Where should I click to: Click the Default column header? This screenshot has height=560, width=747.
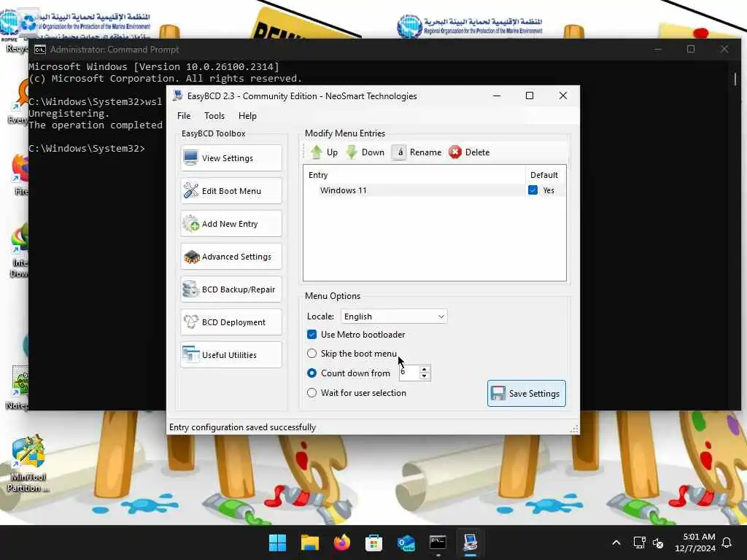coord(545,175)
